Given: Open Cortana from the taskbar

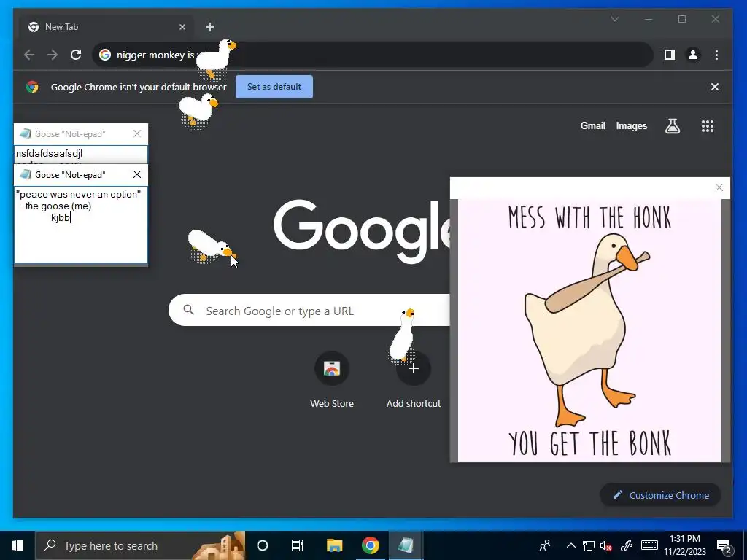Looking at the screenshot, I should [263, 545].
